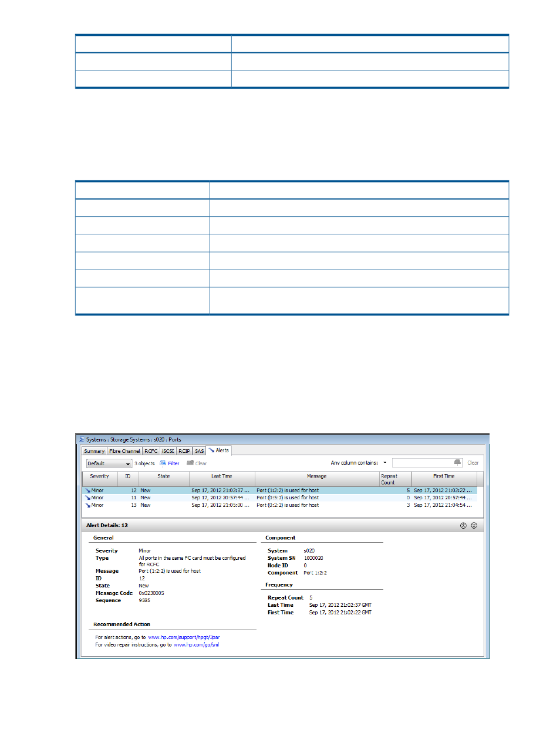Open the Default filter dropdown
The height and width of the screenshot is (746, 560).
pos(109,463)
